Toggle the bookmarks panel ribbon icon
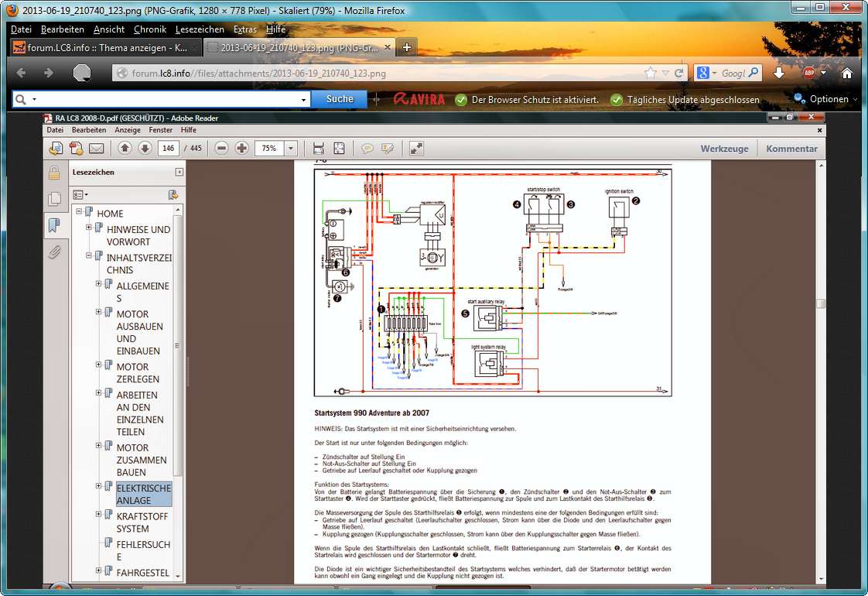The width and height of the screenshot is (868, 596). pos(54,225)
